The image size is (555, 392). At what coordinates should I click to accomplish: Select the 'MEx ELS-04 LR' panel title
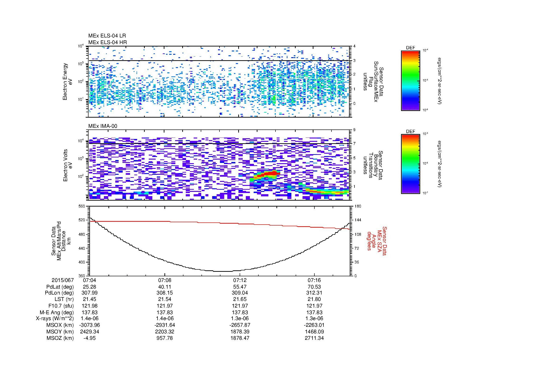tap(107, 36)
